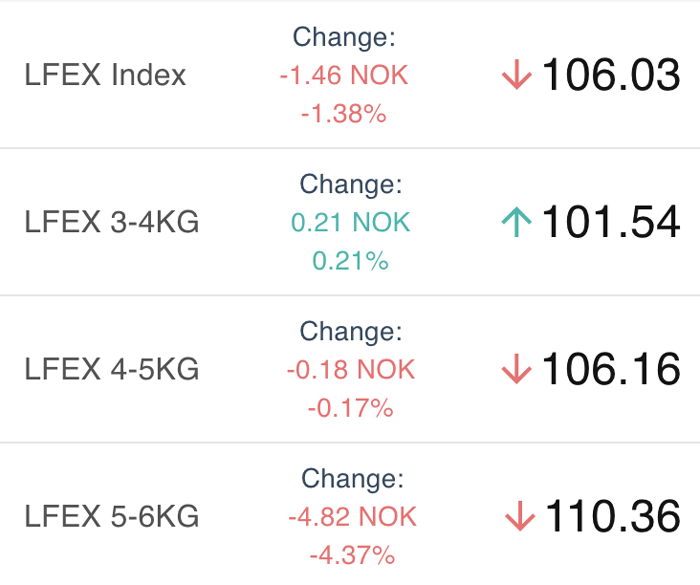Open the LFEX 5-6KG row label
700x585 pixels.
pos(112,516)
